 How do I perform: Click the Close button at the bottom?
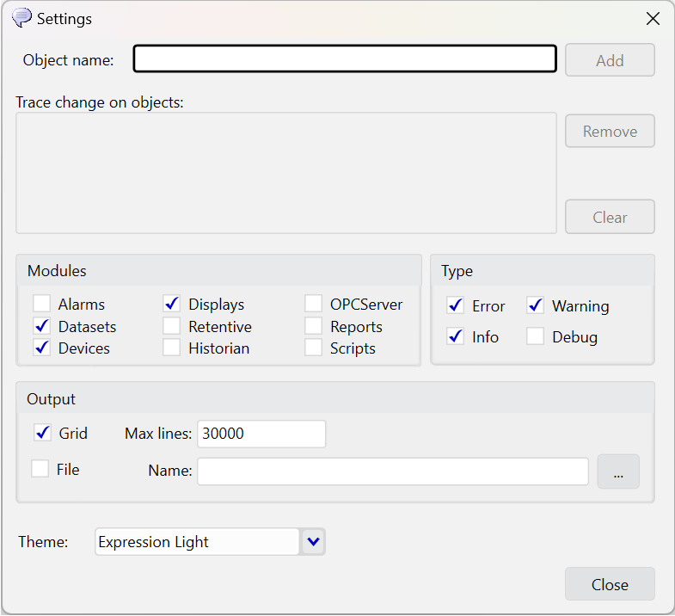[x=610, y=584]
